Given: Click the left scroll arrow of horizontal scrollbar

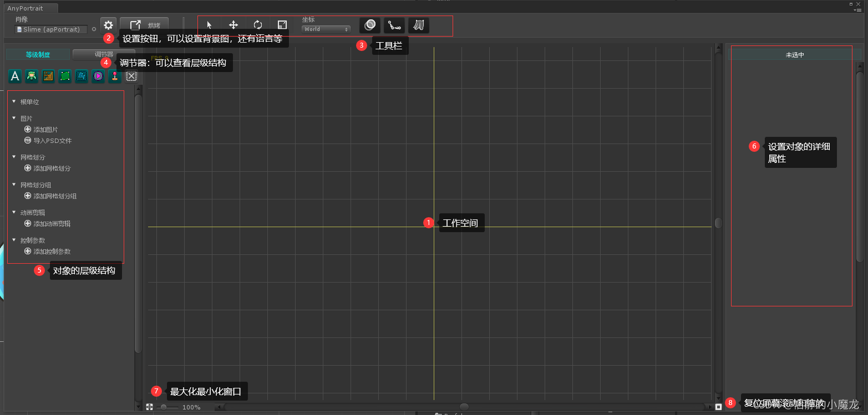Looking at the screenshot, I should pyautogui.click(x=219, y=407).
